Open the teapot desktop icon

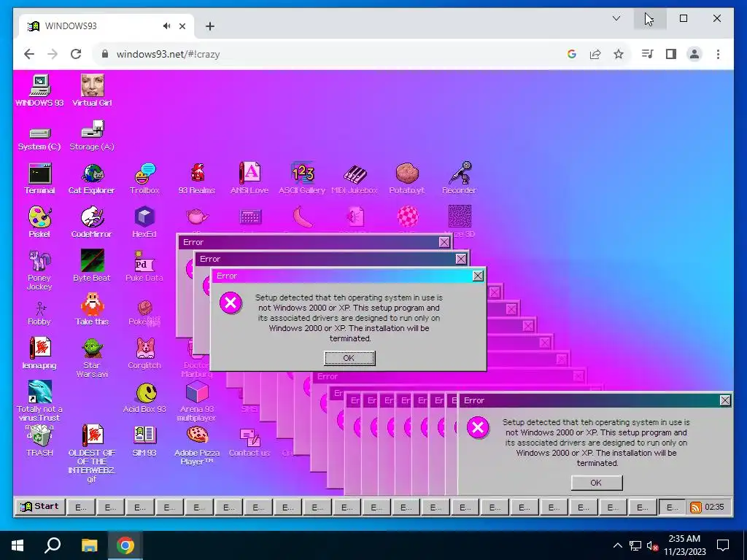(x=197, y=217)
